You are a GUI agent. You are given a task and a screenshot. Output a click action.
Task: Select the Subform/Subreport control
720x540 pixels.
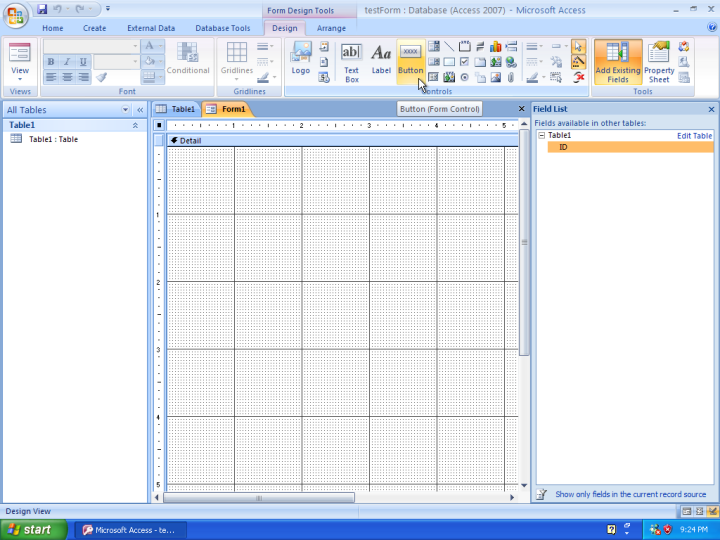[x=433, y=78]
